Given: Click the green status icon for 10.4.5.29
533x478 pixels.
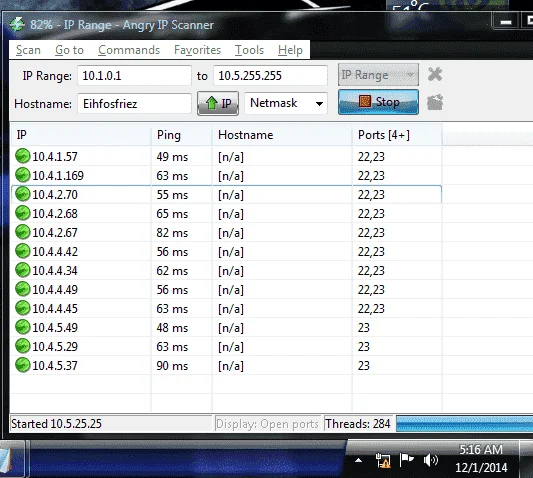Looking at the screenshot, I should (x=23, y=346).
